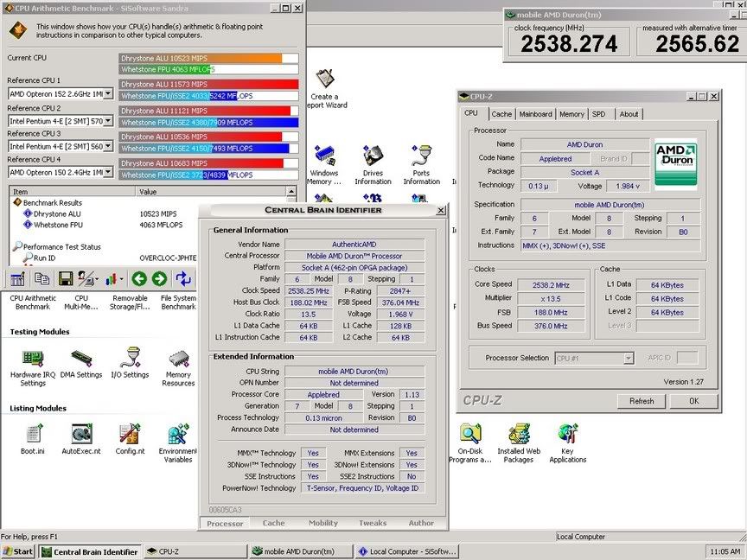Open the Processor Selection dropdown in CPU-Z
747x560 pixels.
point(629,358)
